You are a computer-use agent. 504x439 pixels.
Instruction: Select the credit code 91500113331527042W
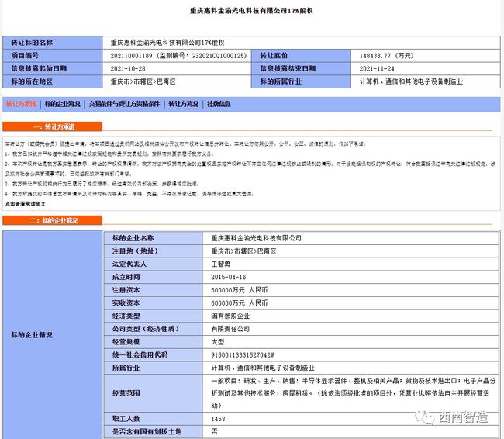pos(243,354)
